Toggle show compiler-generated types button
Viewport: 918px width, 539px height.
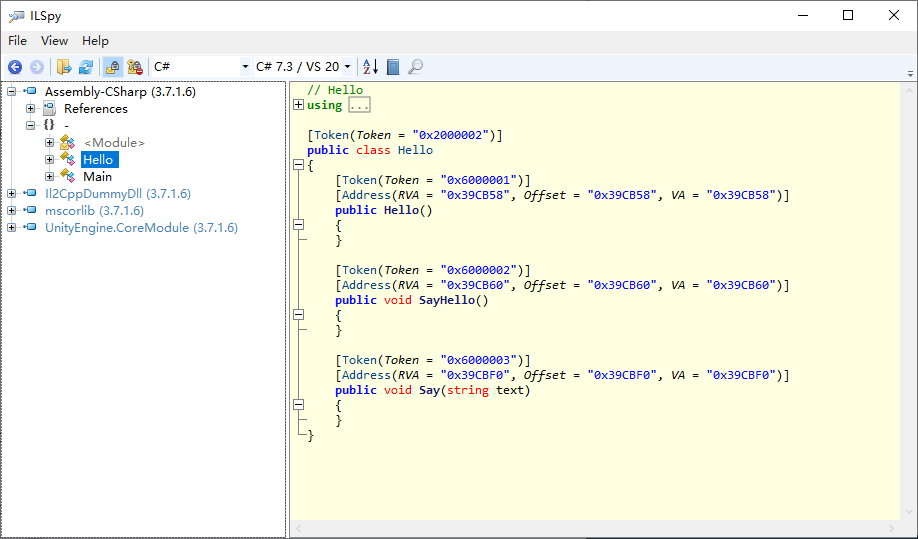(x=135, y=67)
